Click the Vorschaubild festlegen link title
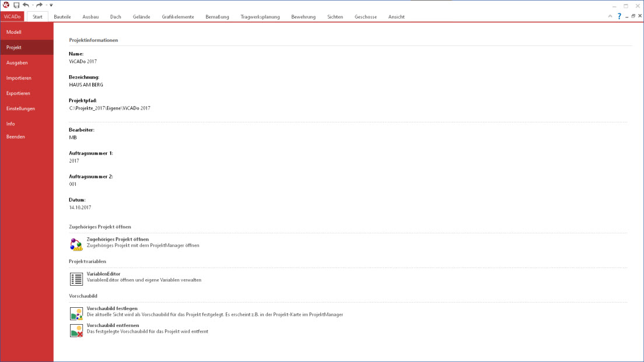The width and height of the screenshot is (644, 362). pos(112,308)
